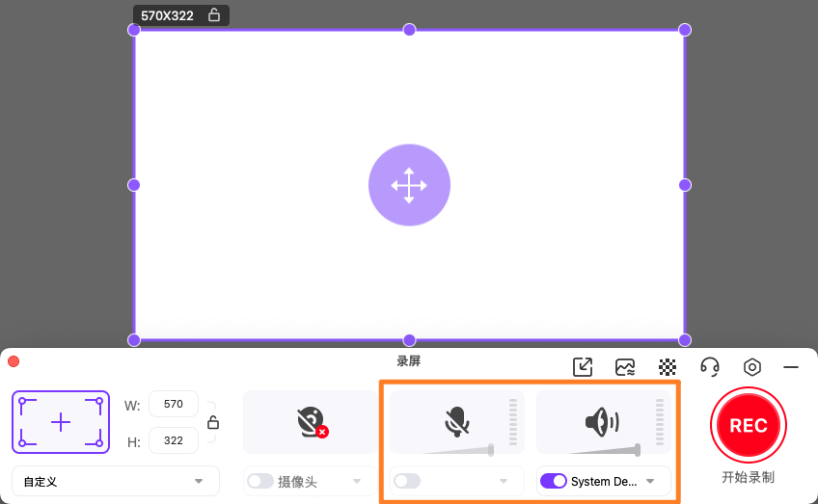Click the lock icon next to 570X322 label

214,15
